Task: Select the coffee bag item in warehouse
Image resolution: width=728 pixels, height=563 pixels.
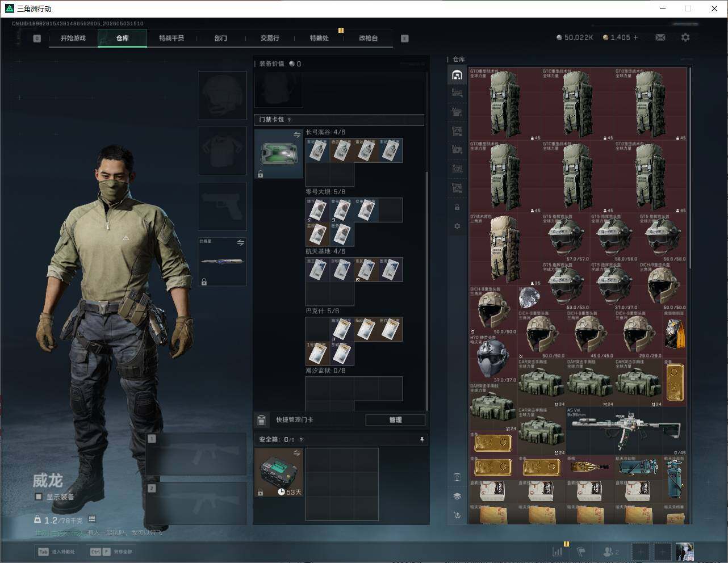Action: coord(675,334)
